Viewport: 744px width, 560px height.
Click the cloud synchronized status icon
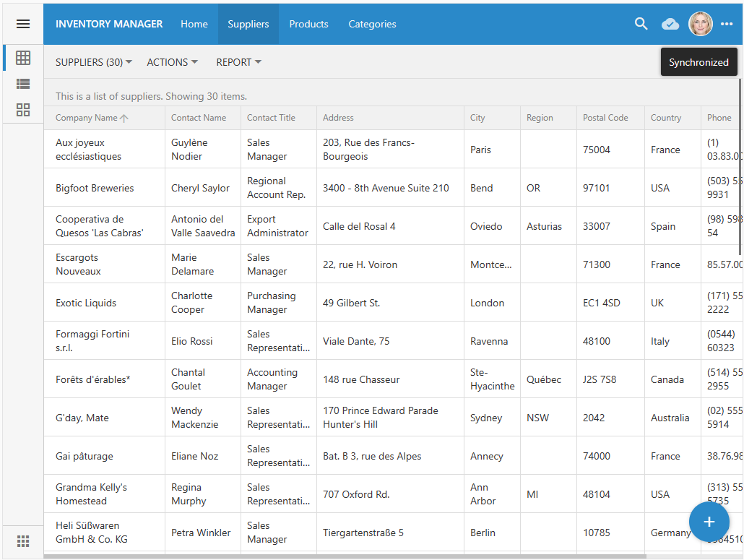(670, 24)
